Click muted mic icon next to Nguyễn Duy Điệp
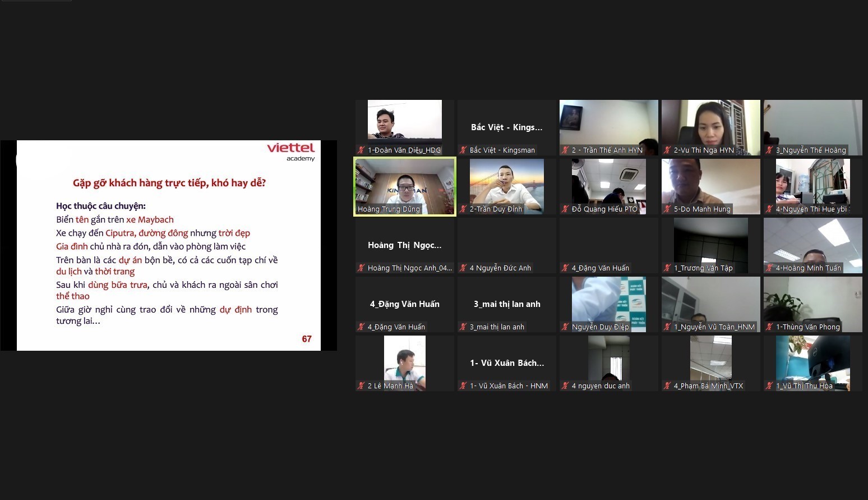 tap(565, 327)
